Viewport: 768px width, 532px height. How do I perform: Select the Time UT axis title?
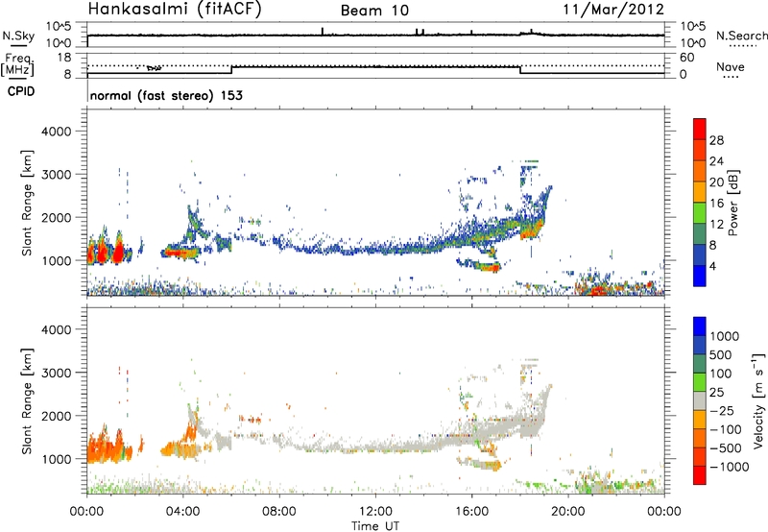click(375, 526)
